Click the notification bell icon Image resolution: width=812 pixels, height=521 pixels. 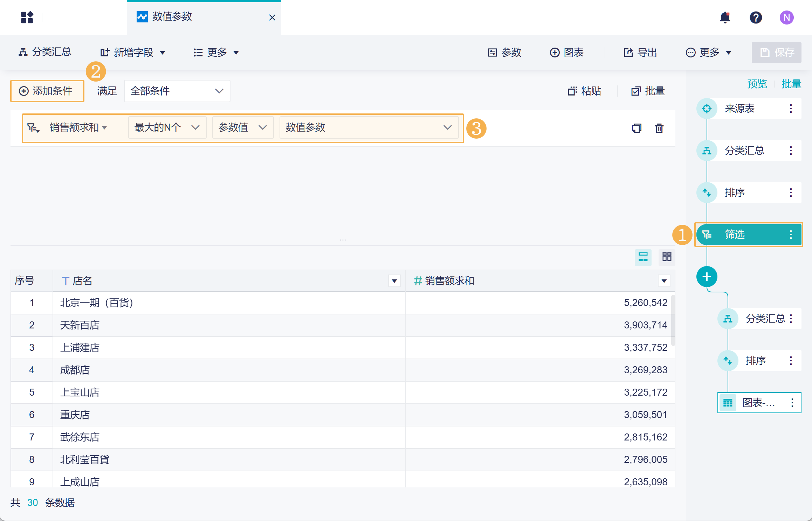[725, 18]
